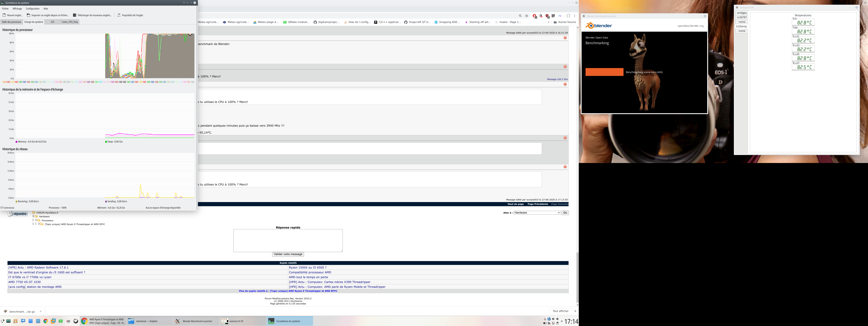Viewport: 868px width, 326px height.
Task: Open the Configuration menu in system monitor
Action: point(33,9)
